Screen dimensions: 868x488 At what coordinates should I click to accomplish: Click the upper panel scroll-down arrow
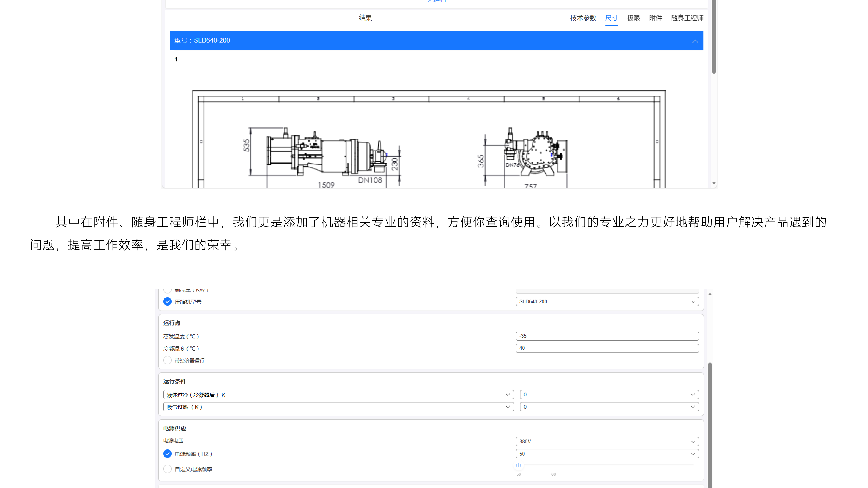pos(714,183)
